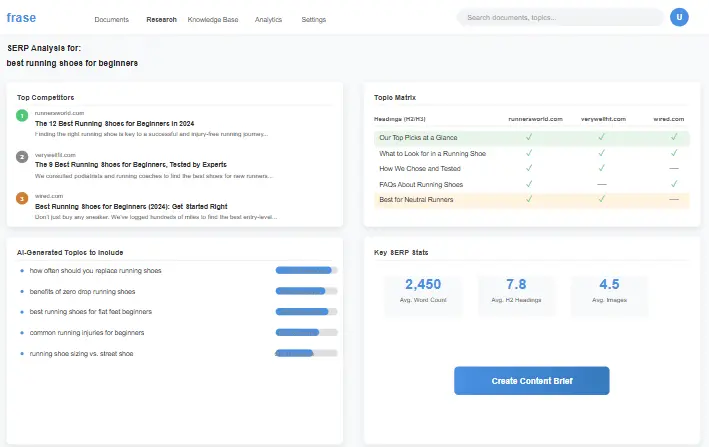Click the relevance bar for zero drop shoes
This screenshot has width=709, height=447.
(307, 291)
